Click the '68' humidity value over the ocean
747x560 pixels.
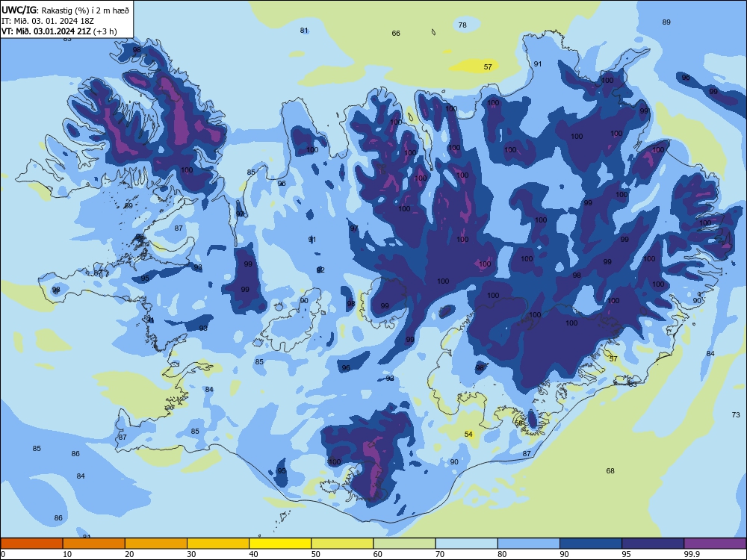(610, 471)
